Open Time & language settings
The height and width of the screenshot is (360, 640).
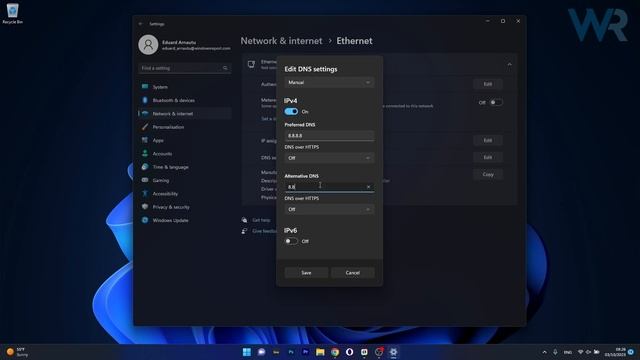click(185, 167)
